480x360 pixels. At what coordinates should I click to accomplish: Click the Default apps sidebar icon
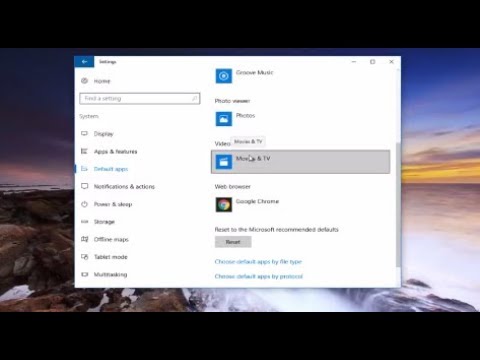point(84,169)
